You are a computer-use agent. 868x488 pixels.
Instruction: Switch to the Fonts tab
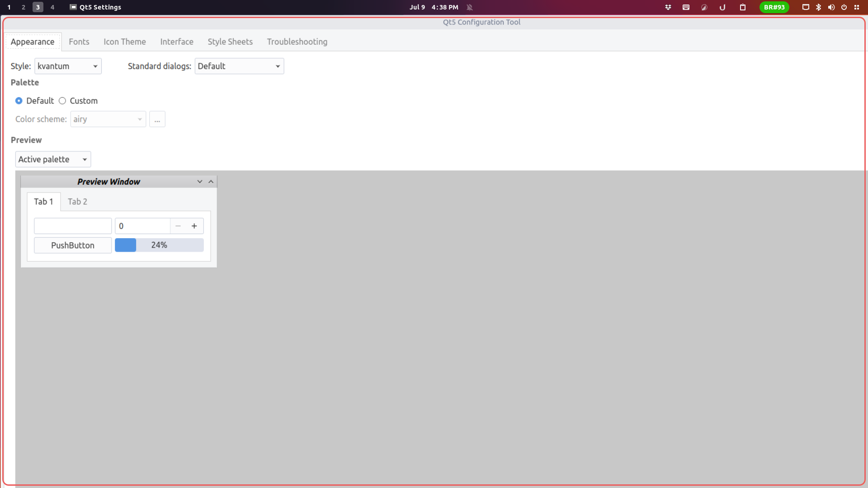(79, 42)
